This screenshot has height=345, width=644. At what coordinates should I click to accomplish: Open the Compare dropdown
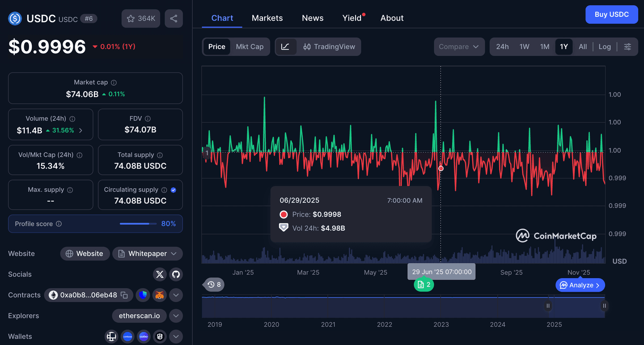(x=459, y=46)
